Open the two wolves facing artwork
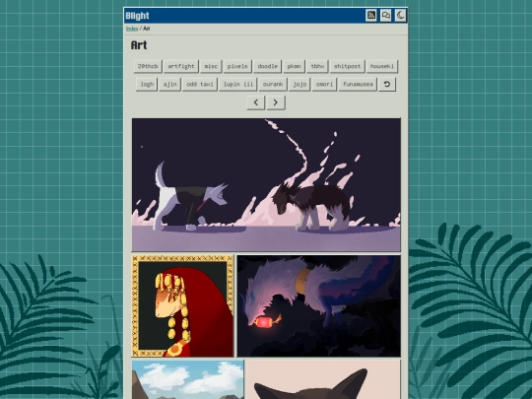532x399 pixels. (x=266, y=185)
